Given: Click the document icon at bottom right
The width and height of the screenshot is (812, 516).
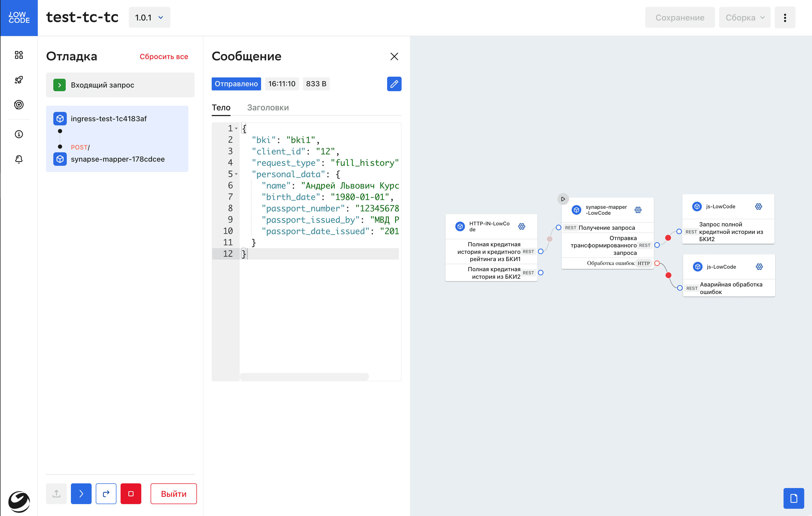Looking at the screenshot, I should pos(793,498).
